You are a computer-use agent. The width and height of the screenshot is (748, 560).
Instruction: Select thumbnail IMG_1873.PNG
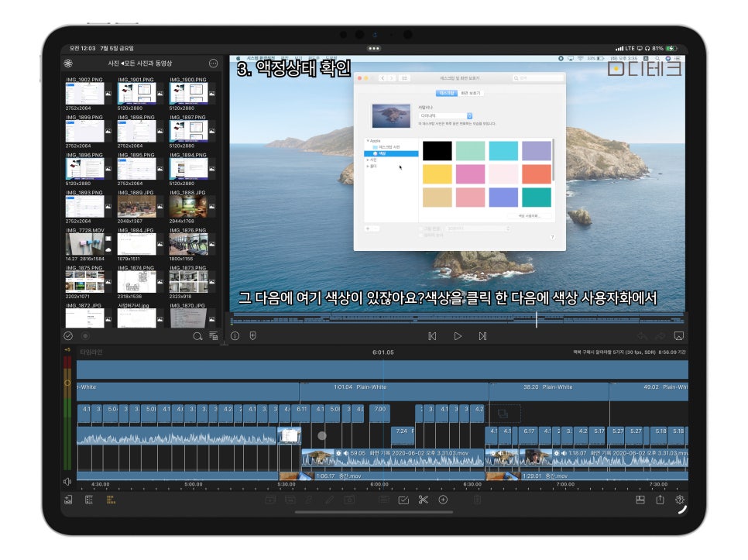click(189, 282)
